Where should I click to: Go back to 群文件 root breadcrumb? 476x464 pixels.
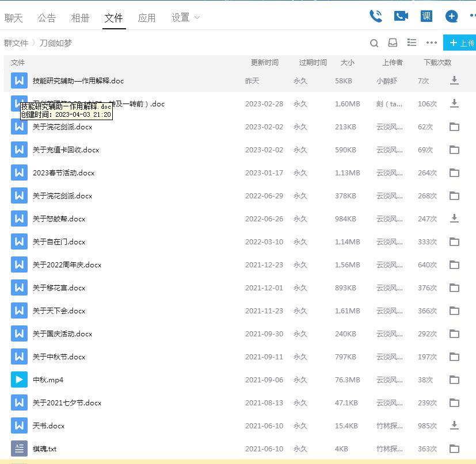(16, 43)
